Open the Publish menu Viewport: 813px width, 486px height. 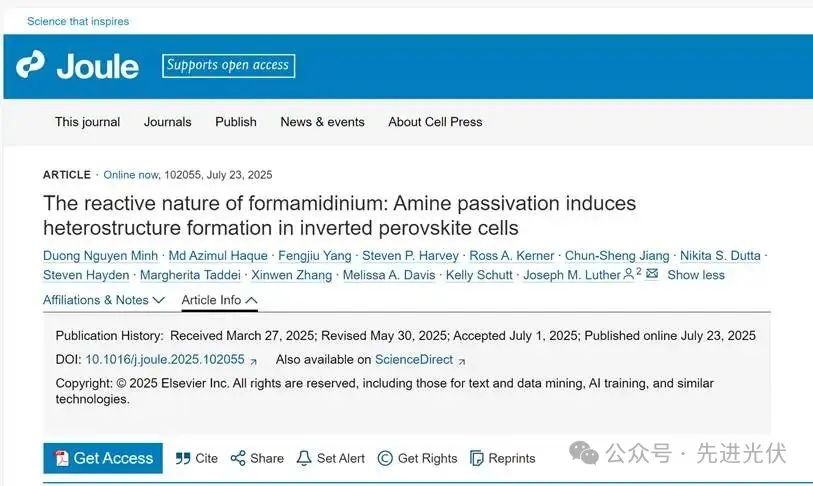click(x=236, y=122)
